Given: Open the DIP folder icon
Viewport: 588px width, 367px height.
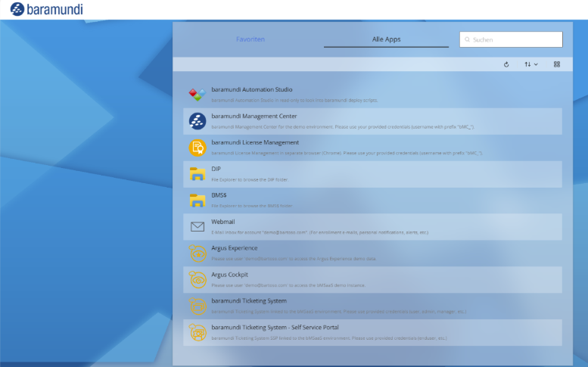Looking at the screenshot, I should pyautogui.click(x=198, y=174).
